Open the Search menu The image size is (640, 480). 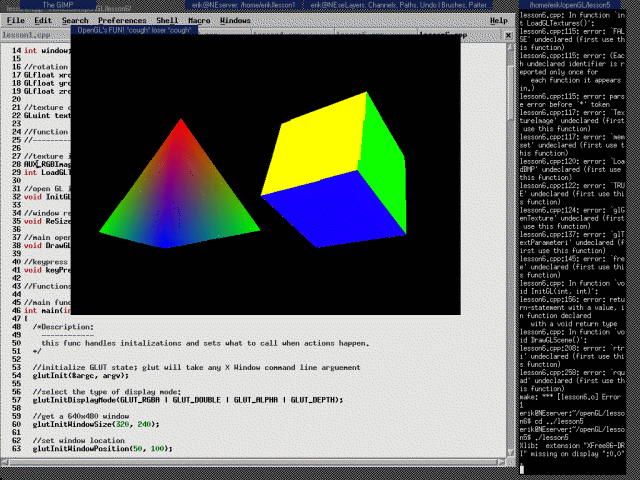[75, 20]
